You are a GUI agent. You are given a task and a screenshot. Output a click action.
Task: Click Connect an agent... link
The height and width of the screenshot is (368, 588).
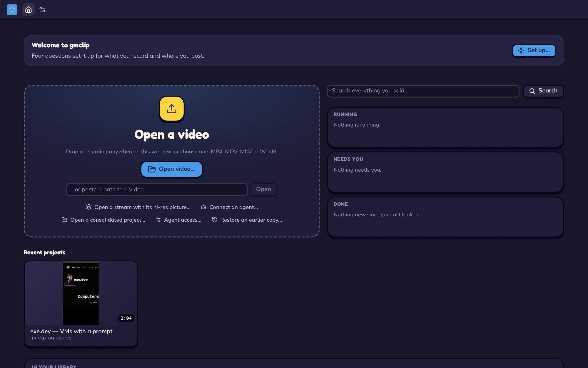tap(229, 207)
